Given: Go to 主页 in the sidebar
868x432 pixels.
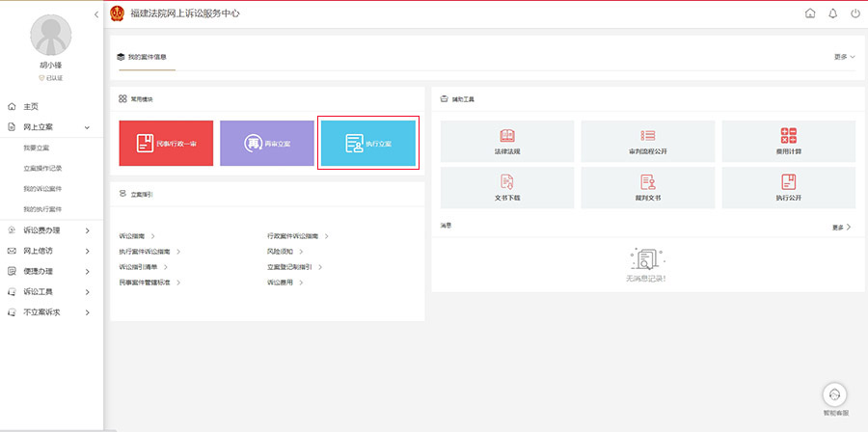Looking at the screenshot, I should 31,107.
